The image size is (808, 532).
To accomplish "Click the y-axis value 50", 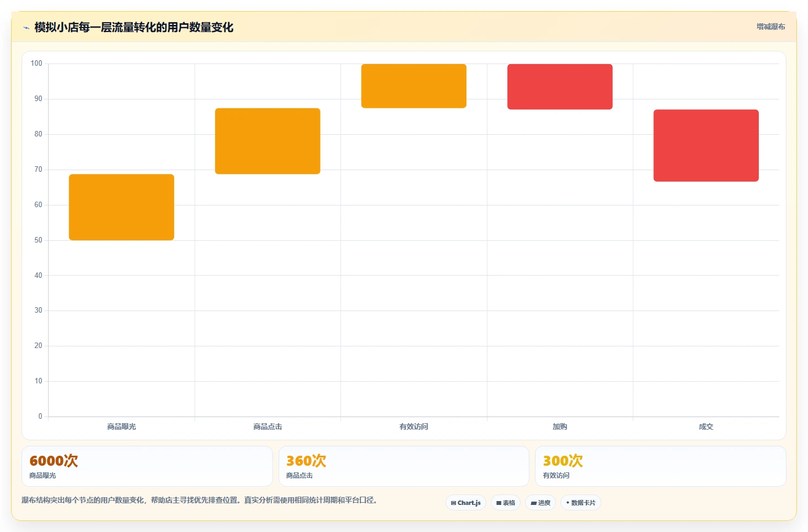I will click(x=38, y=240).
